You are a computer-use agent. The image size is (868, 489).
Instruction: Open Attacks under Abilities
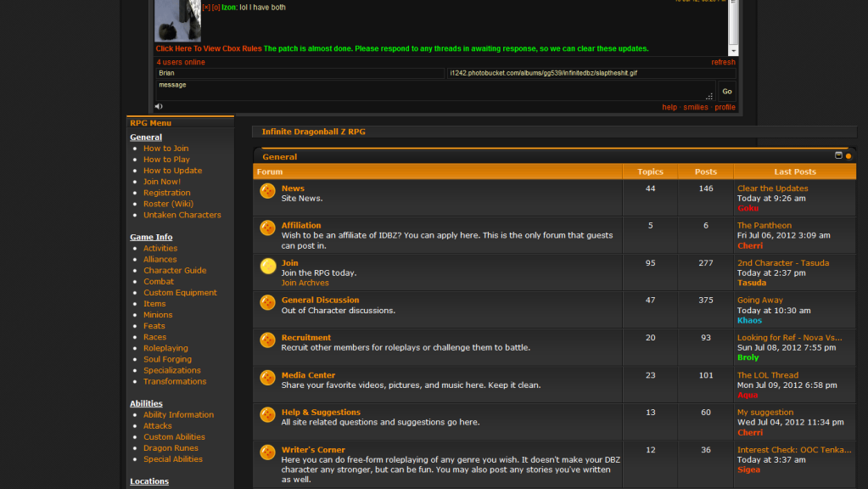157,426
